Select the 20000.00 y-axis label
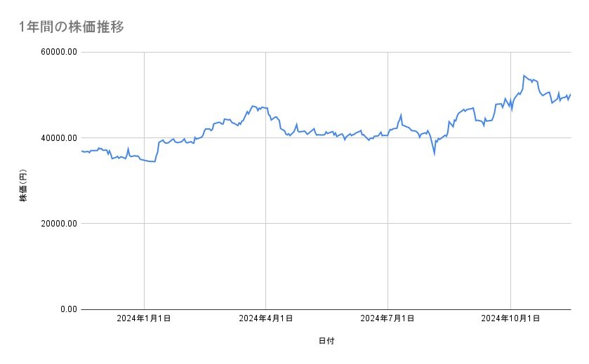The image size is (589, 364). point(58,224)
